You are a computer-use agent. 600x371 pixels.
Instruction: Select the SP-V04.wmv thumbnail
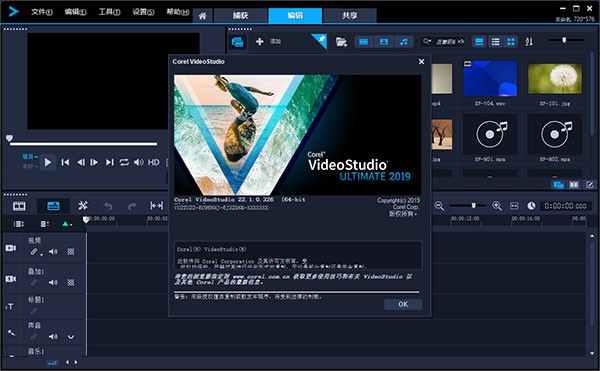click(490, 78)
